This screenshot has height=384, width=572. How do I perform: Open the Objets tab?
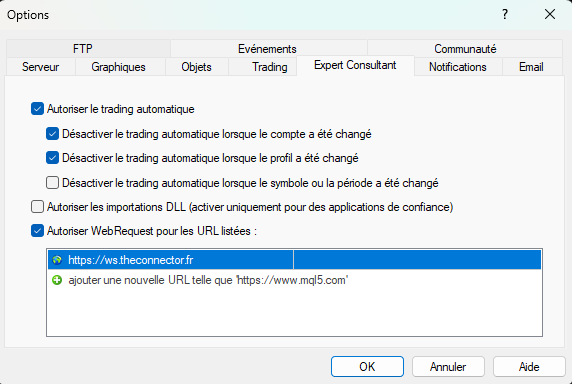197,67
